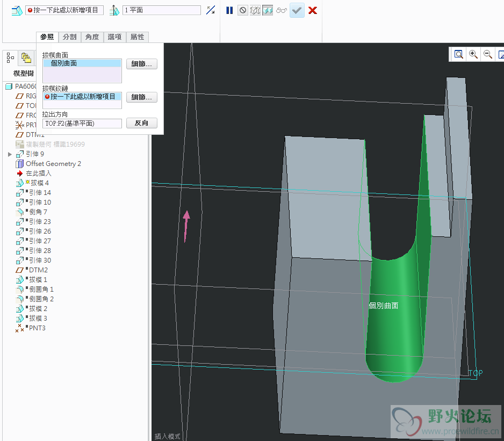Expand the 引伸 9 tree node
504x441 pixels.
10,154
